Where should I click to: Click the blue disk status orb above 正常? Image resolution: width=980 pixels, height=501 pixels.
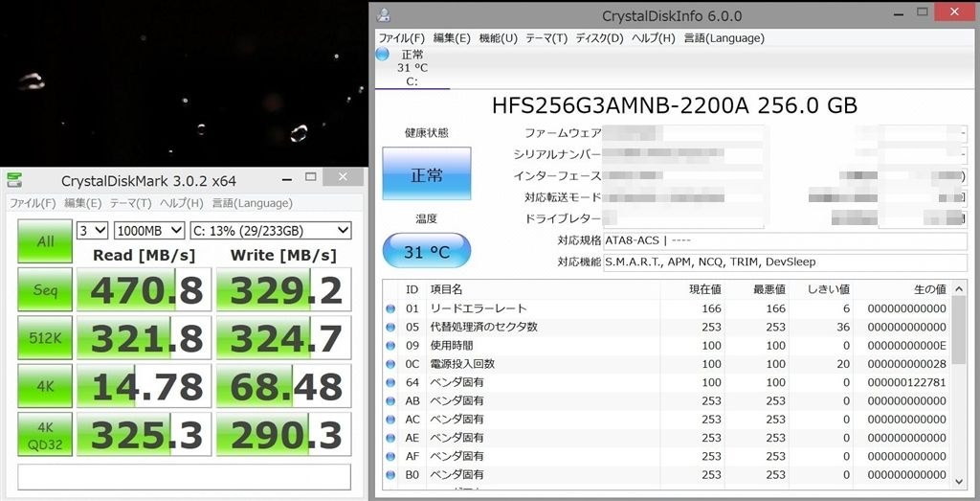(x=383, y=55)
